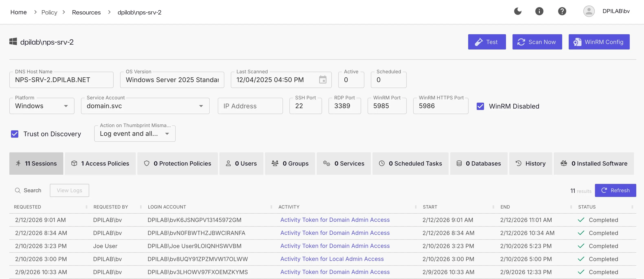Click the gears icon on Services tab
This screenshot has width=644, height=279.
pos(326,163)
